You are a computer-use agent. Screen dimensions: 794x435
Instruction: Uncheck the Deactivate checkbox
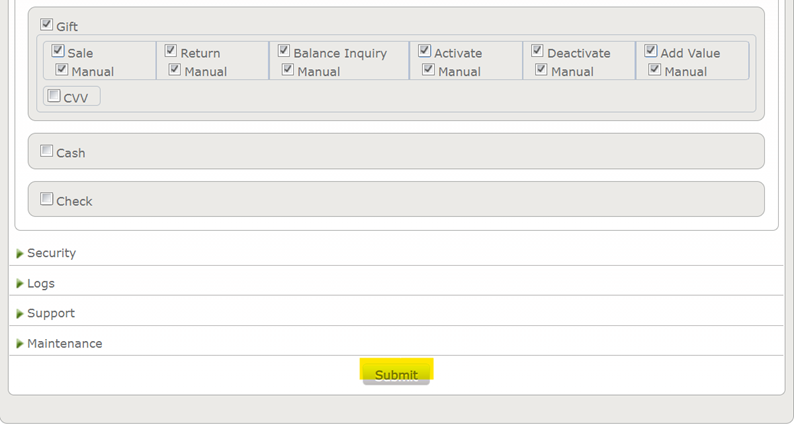(538, 51)
